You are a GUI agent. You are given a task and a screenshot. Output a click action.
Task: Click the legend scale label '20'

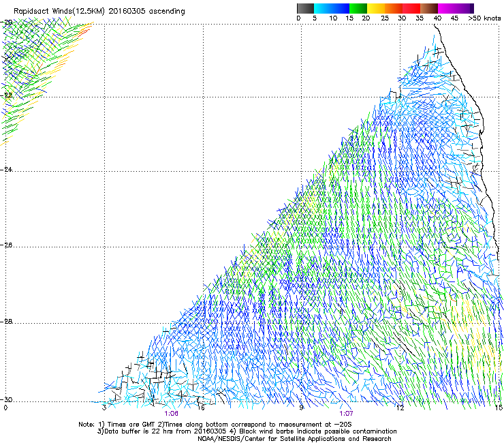(366, 18)
